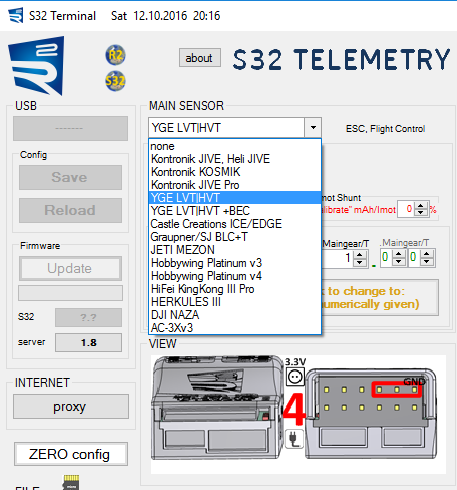Click the orange 'to change to' button
The height and width of the screenshot is (490, 457).
click(380, 297)
